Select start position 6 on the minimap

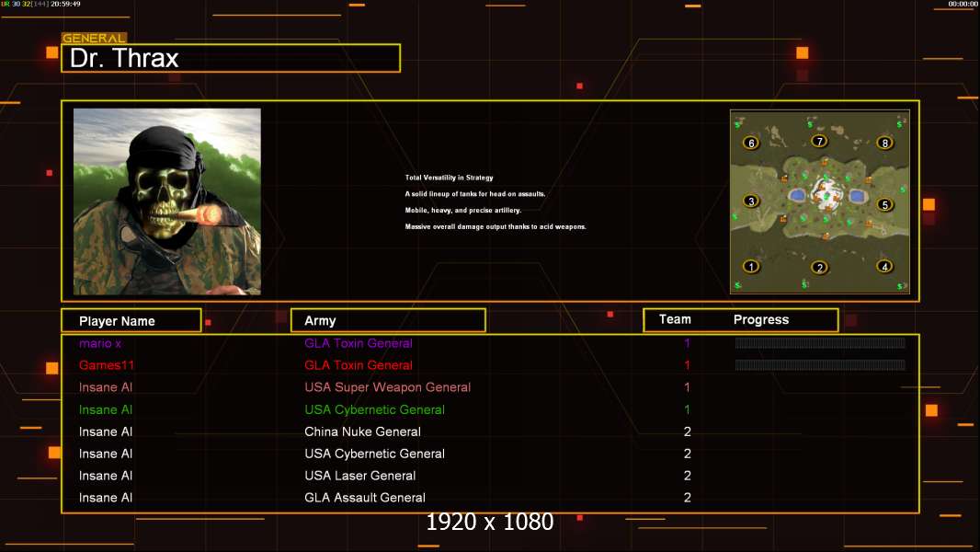751,143
